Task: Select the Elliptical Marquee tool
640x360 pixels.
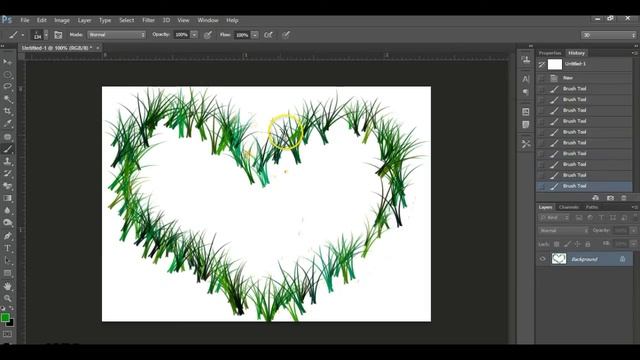Action: (7, 74)
